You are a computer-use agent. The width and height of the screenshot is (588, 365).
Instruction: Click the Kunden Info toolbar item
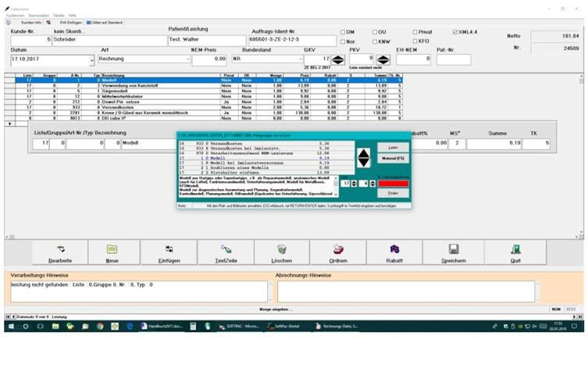coord(31,23)
